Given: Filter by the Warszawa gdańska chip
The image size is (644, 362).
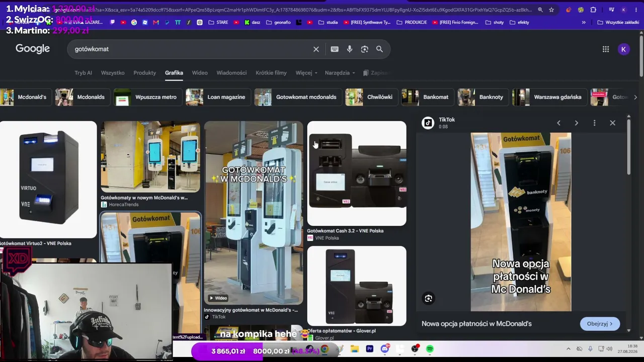Looking at the screenshot, I should (x=549, y=97).
